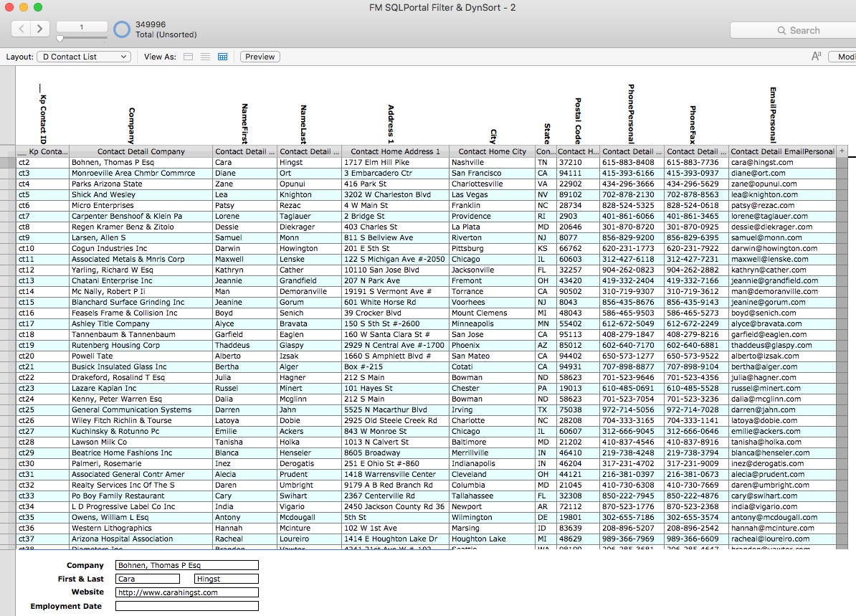Screen dimensions: 856x616
Task: Open the Layout dropdown D Contact List
Action: click(83, 57)
